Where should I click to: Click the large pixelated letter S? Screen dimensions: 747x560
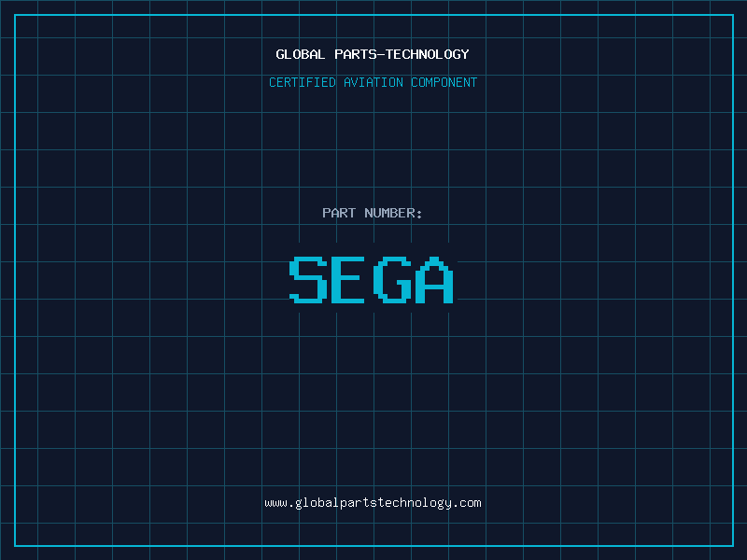point(308,280)
